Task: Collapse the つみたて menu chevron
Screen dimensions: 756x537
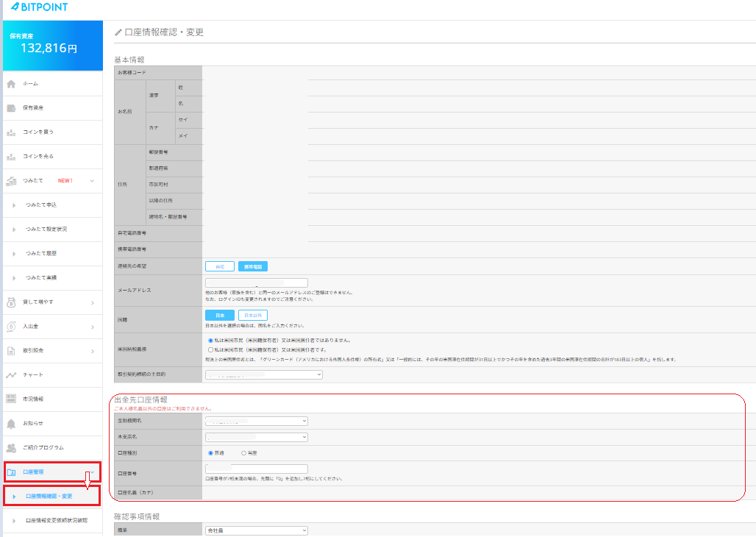Action: tap(92, 181)
